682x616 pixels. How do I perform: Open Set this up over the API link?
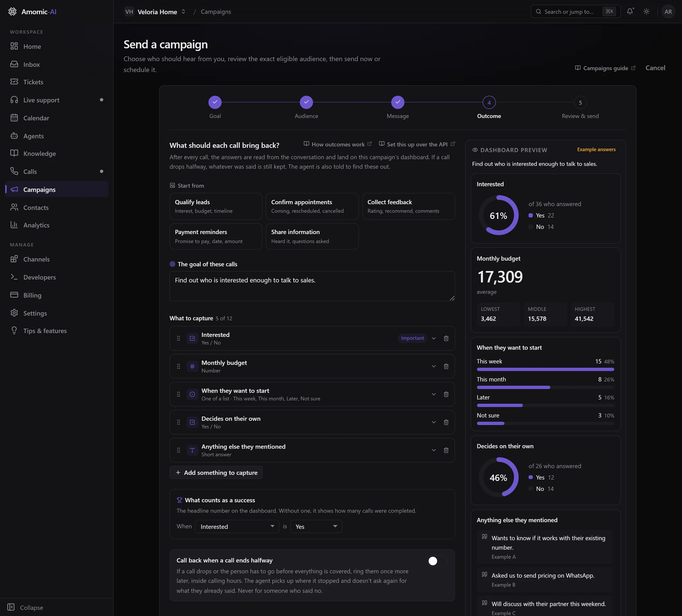pos(417,144)
